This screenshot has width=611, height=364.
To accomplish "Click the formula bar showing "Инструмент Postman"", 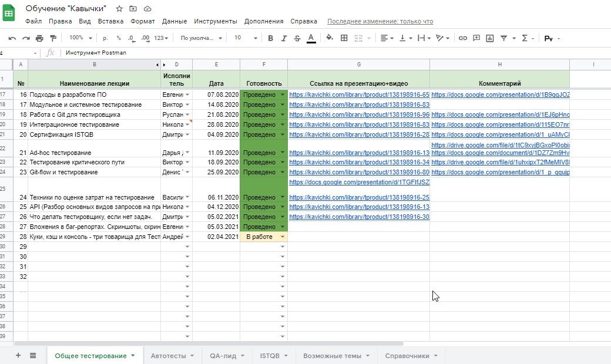I will [x=335, y=53].
